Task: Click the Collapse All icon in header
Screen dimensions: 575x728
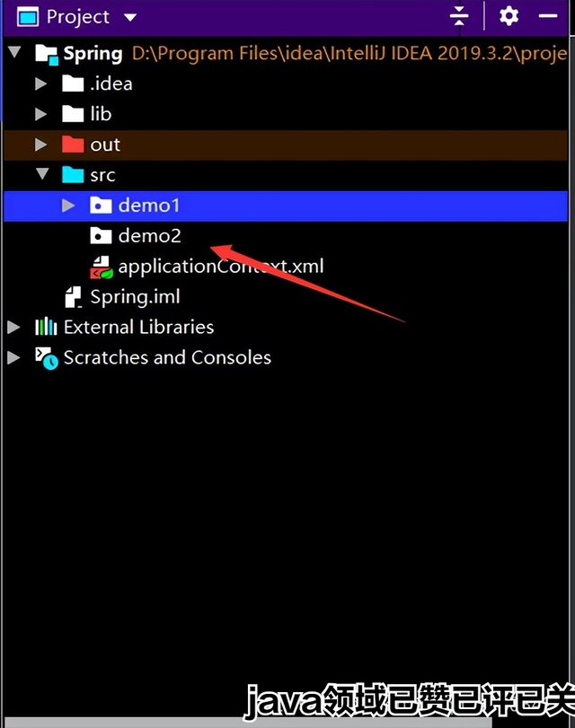Action: click(x=459, y=16)
